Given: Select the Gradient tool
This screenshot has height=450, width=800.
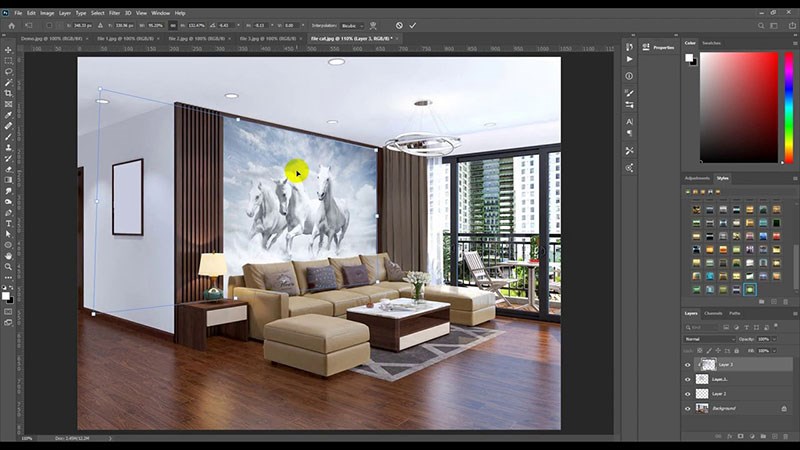Looking at the screenshot, I should tap(8, 180).
